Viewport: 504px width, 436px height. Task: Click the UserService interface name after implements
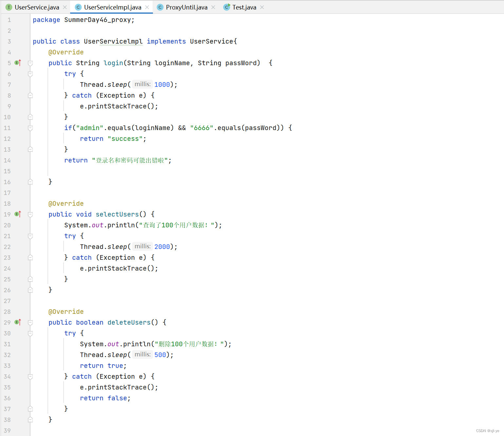pyautogui.click(x=212, y=41)
